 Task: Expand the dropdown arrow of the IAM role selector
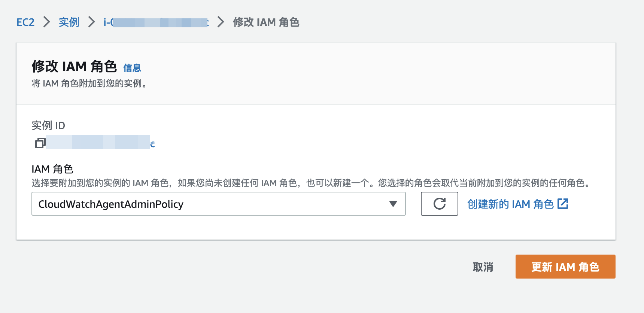click(393, 204)
